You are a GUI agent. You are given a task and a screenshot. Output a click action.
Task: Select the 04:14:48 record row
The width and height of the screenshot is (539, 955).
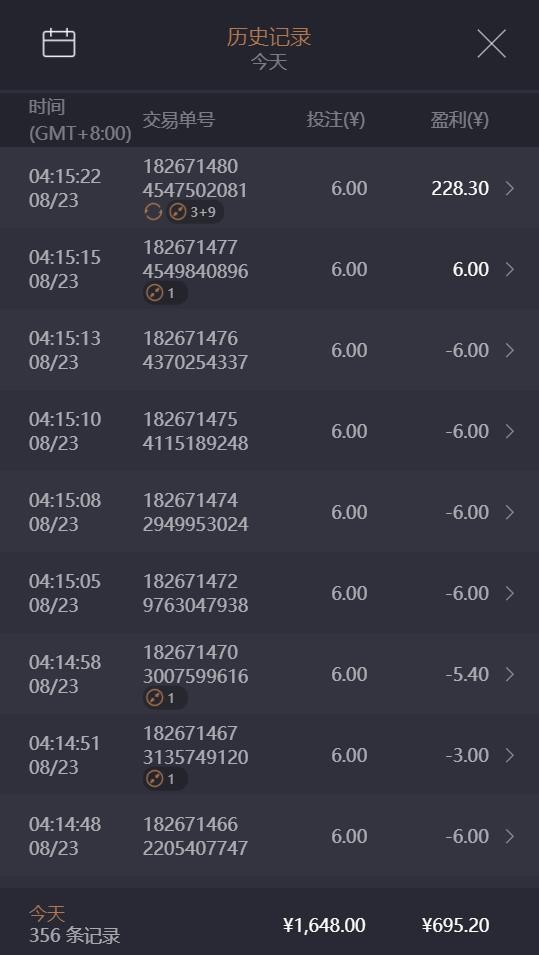coord(269,836)
